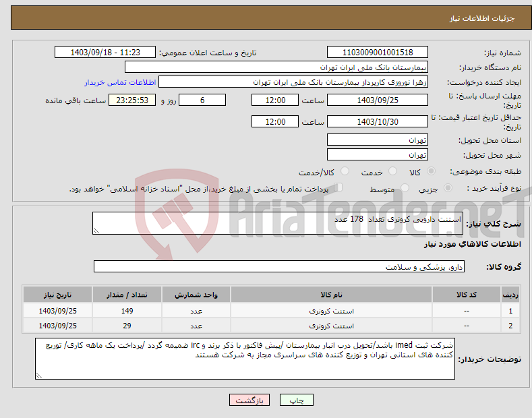
Task: Click the شماره نیاز number field
Action: (x=378, y=53)
